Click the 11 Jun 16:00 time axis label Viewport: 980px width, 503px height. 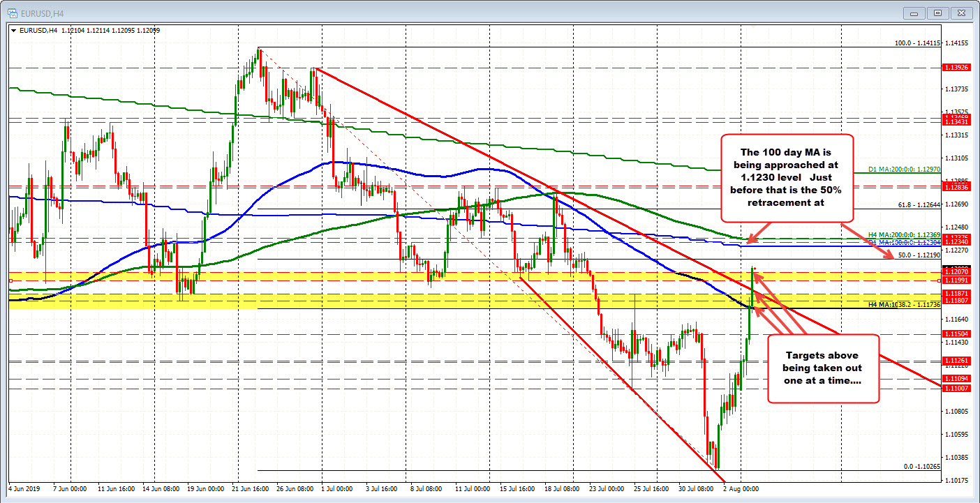click(x=117, y=488)
